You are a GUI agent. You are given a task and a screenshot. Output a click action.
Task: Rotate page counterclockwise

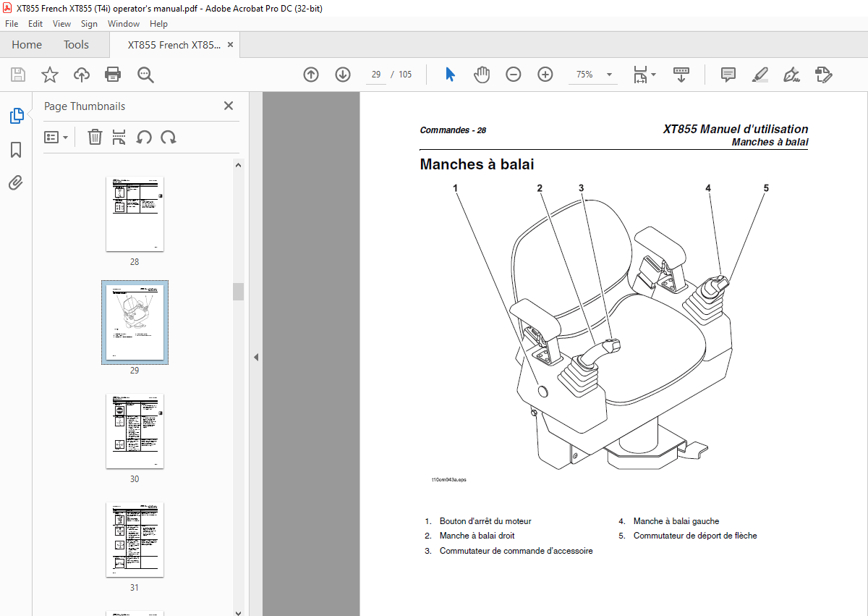(x=144, y=137)
